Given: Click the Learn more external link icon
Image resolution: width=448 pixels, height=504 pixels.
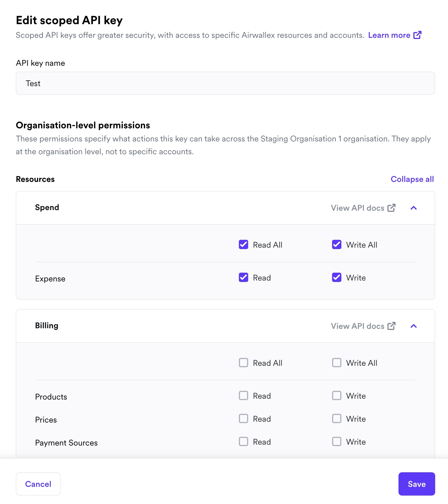Looking at the screenshot, I should tap(417, 35).
